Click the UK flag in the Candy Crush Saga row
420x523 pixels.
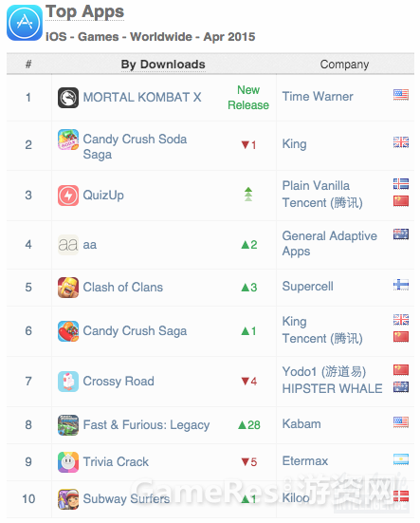coord(401,320)
